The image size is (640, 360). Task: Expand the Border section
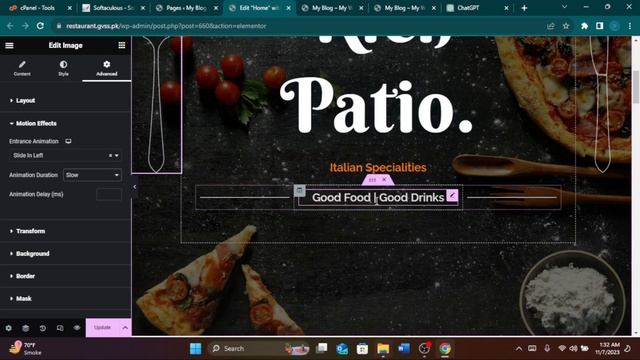point(65,276)
